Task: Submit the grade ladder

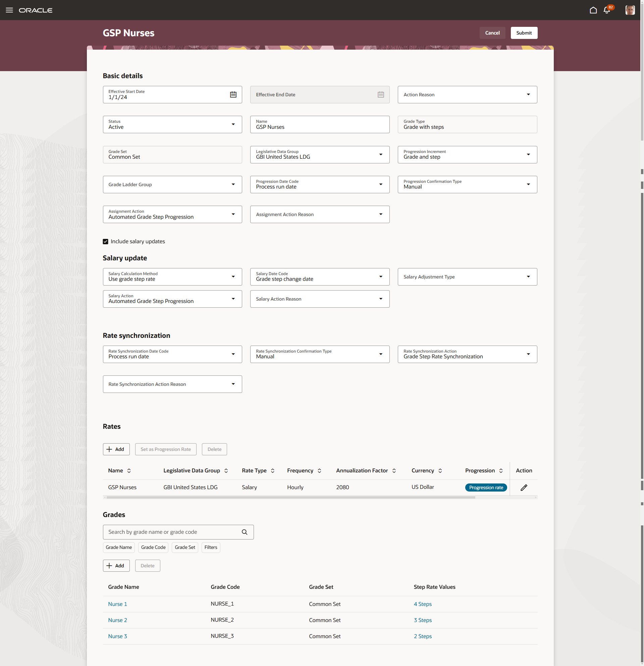Action: tap(524, 33)
